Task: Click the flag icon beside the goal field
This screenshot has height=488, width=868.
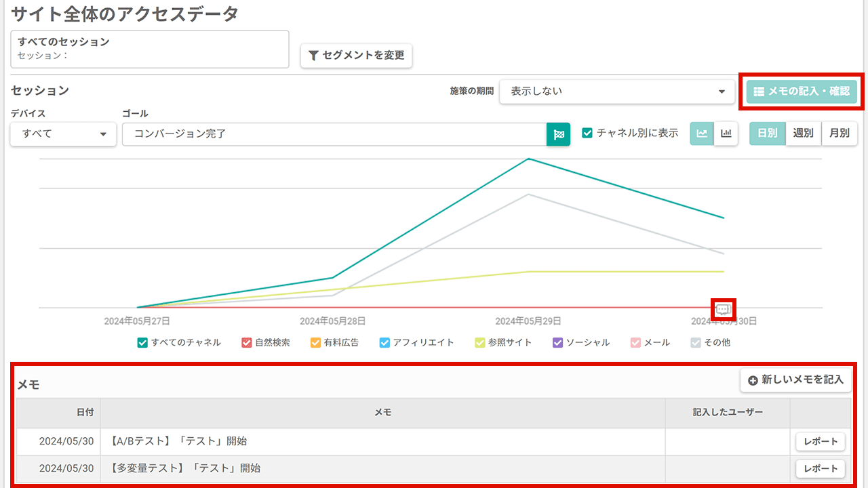Action: (x=559, y=134)
